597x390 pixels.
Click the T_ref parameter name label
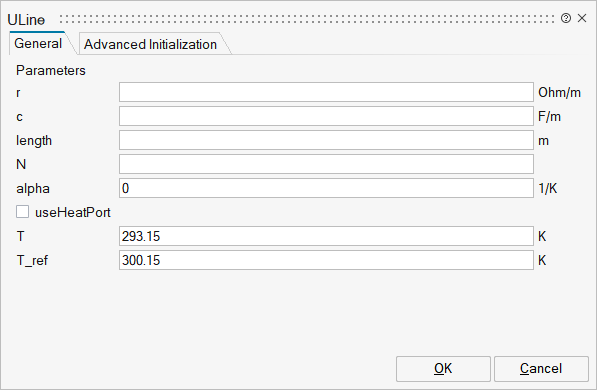[32, 261]
